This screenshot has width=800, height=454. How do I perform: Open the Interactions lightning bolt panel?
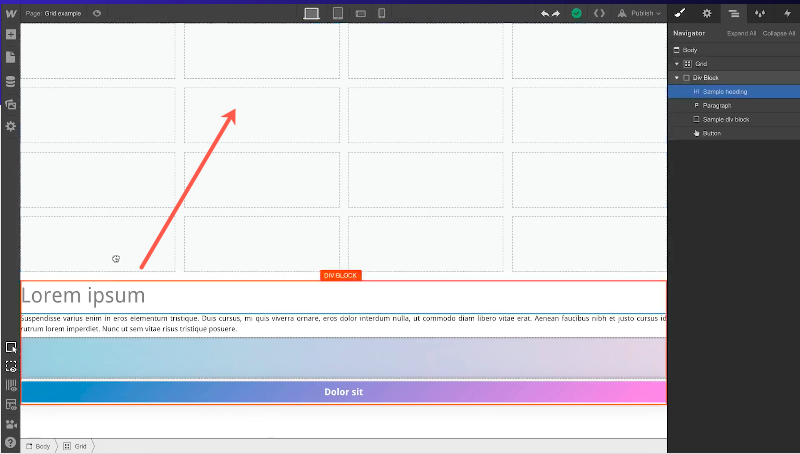[x=786, y=13]
